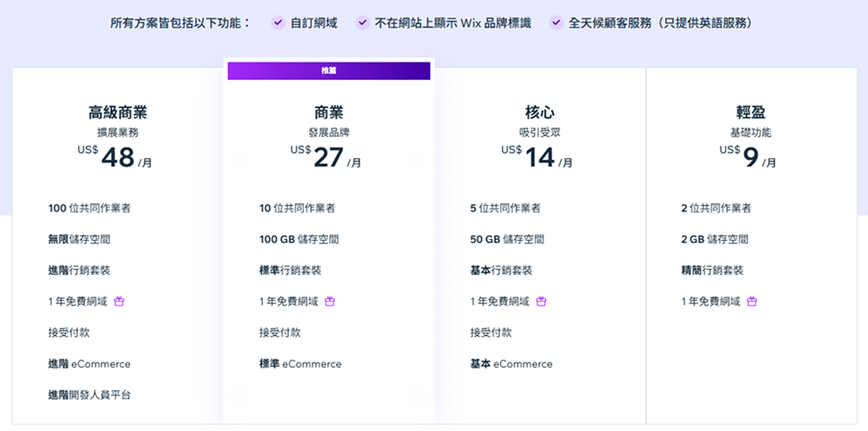Click the 吸引受眾 subtitle

click(x=540, y=133)
